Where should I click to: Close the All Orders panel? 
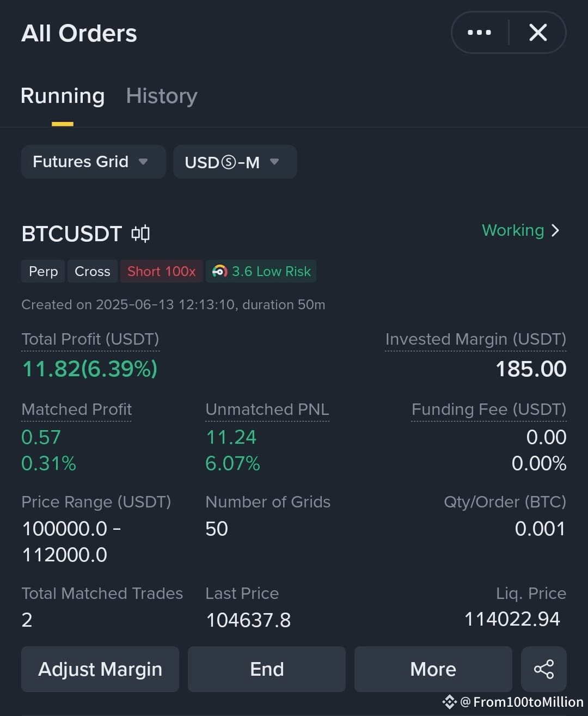(538, 33)
